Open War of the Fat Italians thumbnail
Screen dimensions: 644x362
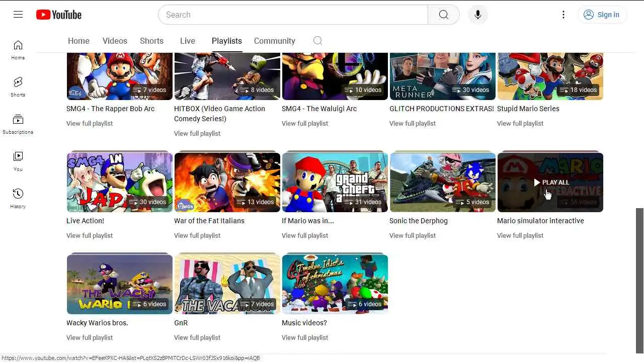point(227,182)
